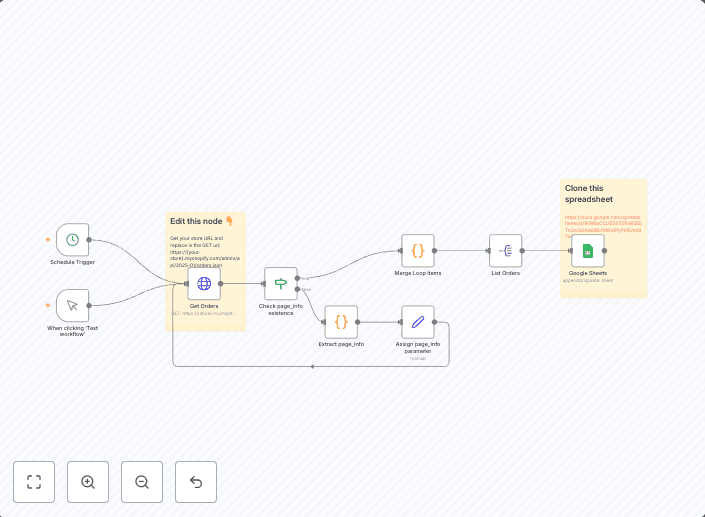
Task: Click the manual 'Test workflow' trigger node
Action: pos(72,305)
